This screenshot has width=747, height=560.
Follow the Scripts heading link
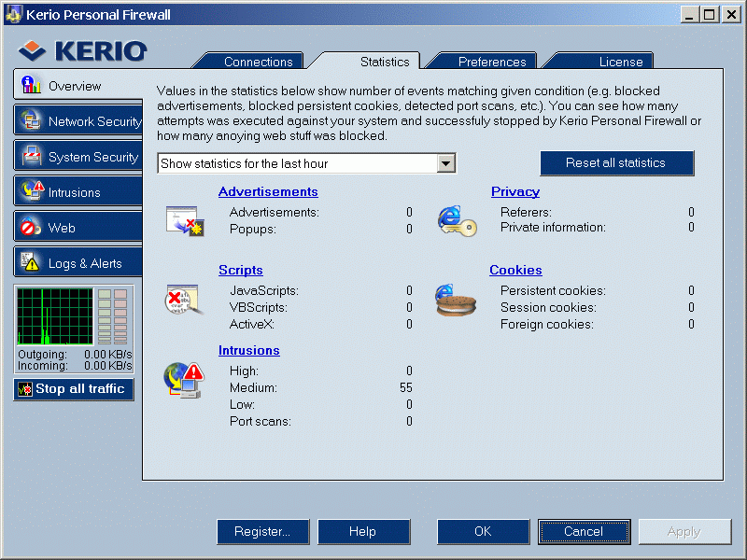[x=241, y=270]
